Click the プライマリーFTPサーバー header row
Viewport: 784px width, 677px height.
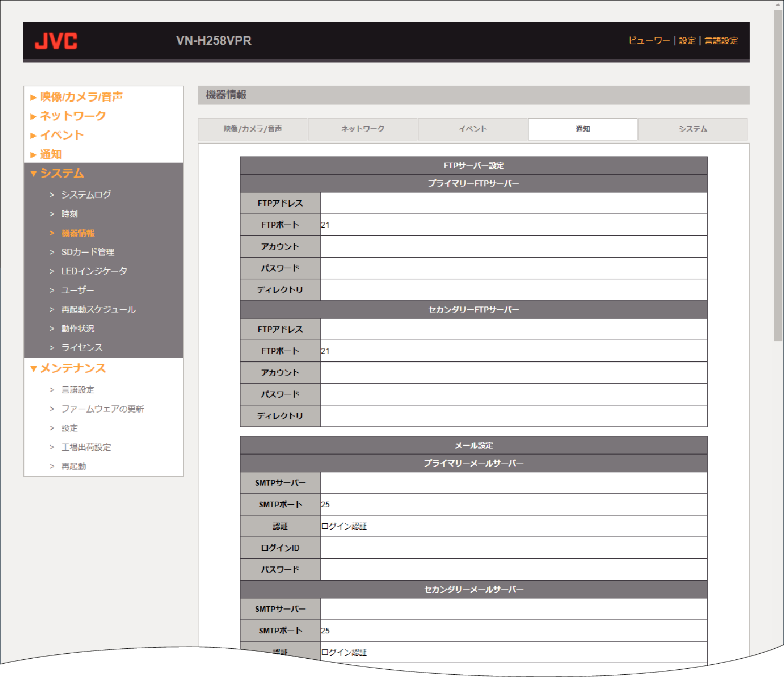474,184
